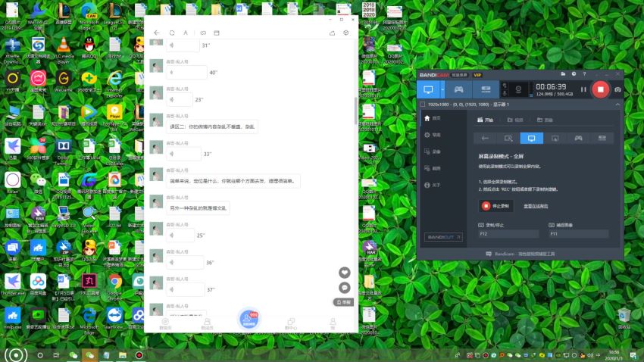Open the font size 'A' icon
Viewport: 644px width, 362px height.
coord(186,33)
